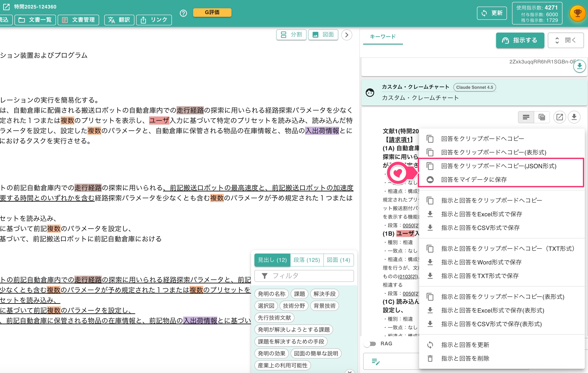This screenshot has width=588, height=373.
Task: Open the 翻訳 translation button
Action: tap(119, 20)
